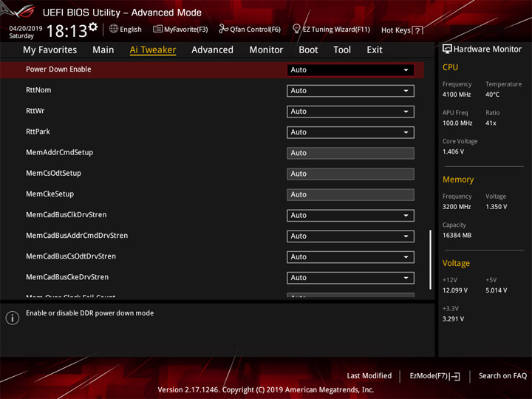532x399 pixels.
Task: Go to the Monitor tab
Action: tap(266, 50)
